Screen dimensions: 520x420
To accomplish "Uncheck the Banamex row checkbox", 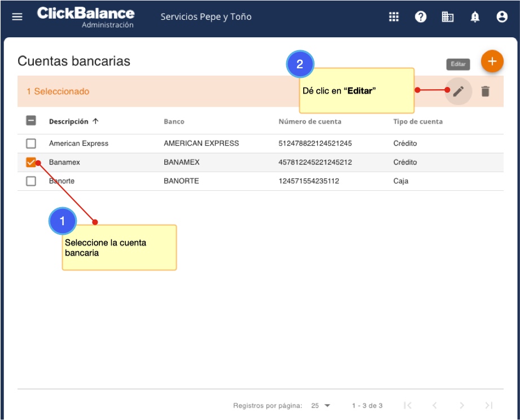I will [31, 163].
